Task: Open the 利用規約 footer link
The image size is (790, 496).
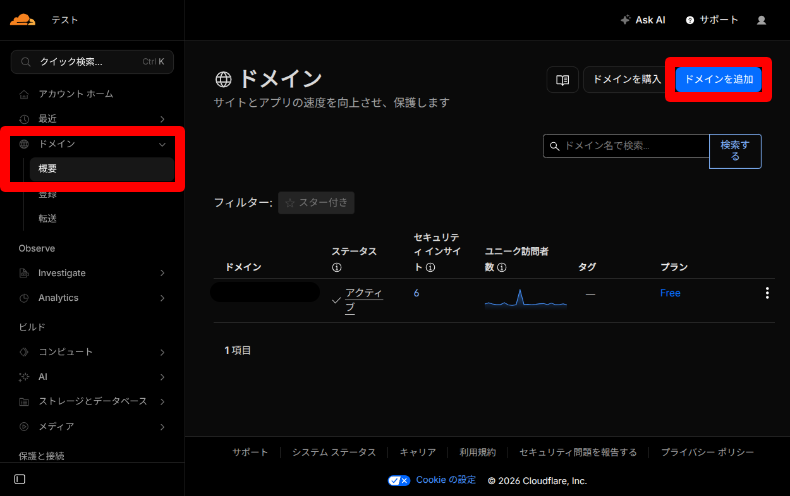Action: pyautogui.click(x=478, y=452)
